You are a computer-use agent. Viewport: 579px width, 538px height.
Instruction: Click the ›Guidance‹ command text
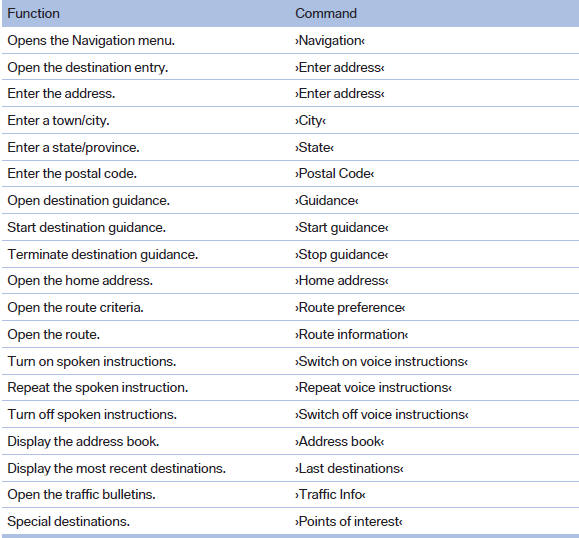[x=326, y=201]
